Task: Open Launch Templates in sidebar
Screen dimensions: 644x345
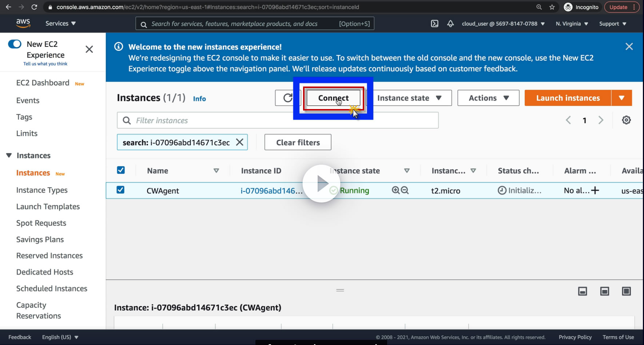Action: tap(48, 206)
